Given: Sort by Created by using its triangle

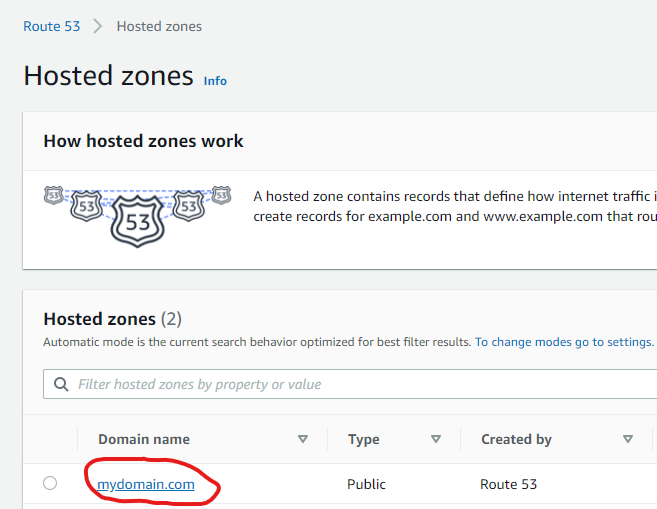Looking at the screenshot, I should (628, 439).
